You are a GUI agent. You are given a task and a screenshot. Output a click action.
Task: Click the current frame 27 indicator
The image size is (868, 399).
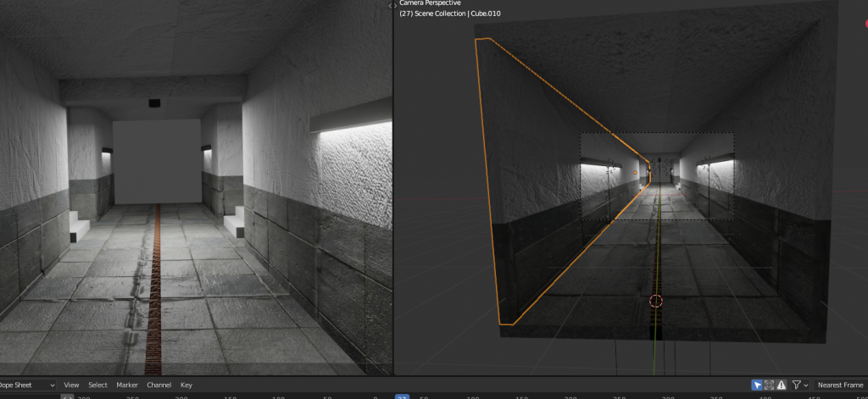tap(403, 396)
